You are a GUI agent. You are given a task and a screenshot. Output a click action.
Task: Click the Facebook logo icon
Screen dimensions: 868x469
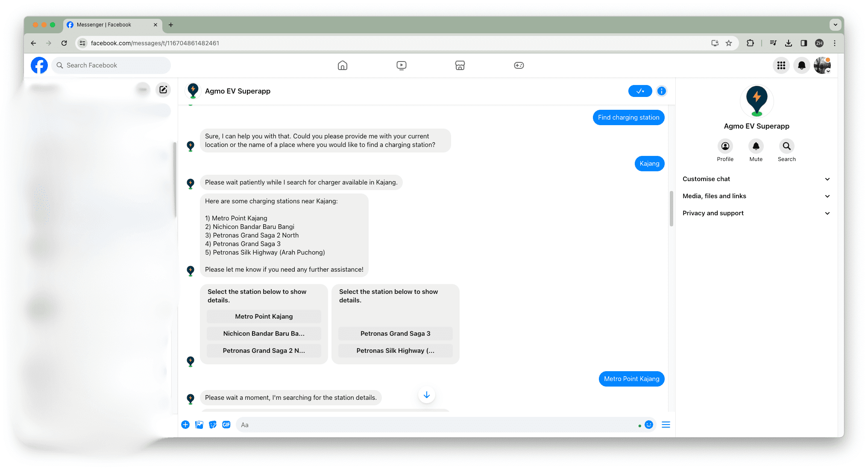click(39, 65)
